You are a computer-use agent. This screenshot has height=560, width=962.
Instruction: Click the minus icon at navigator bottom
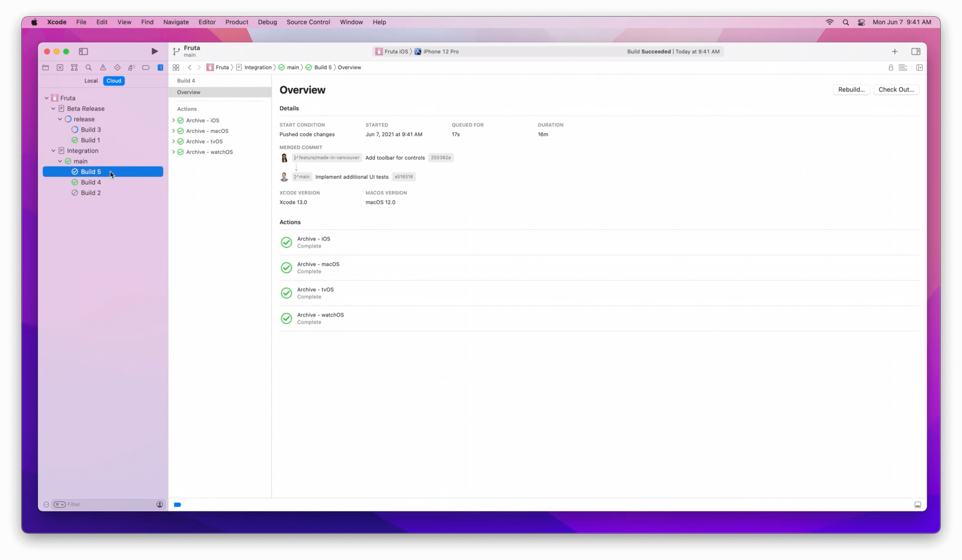click(x=46, y=504)
